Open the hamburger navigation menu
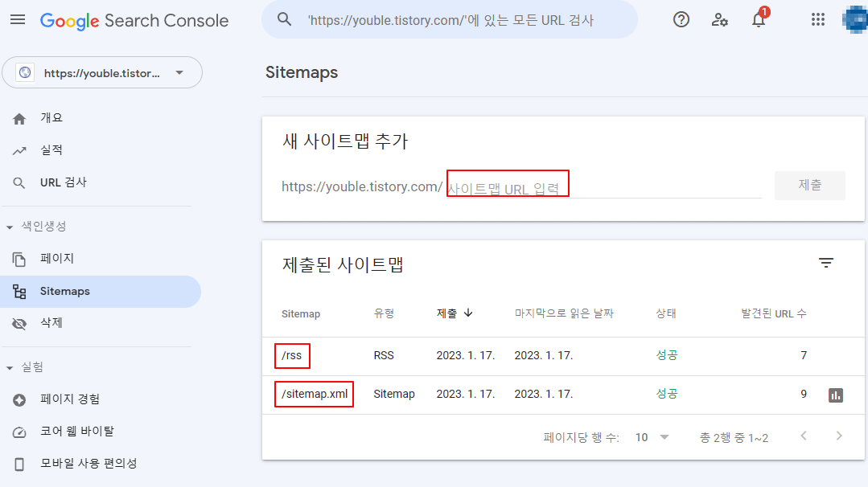The width and height of the screenshot is (868, 487). [18, 19]
